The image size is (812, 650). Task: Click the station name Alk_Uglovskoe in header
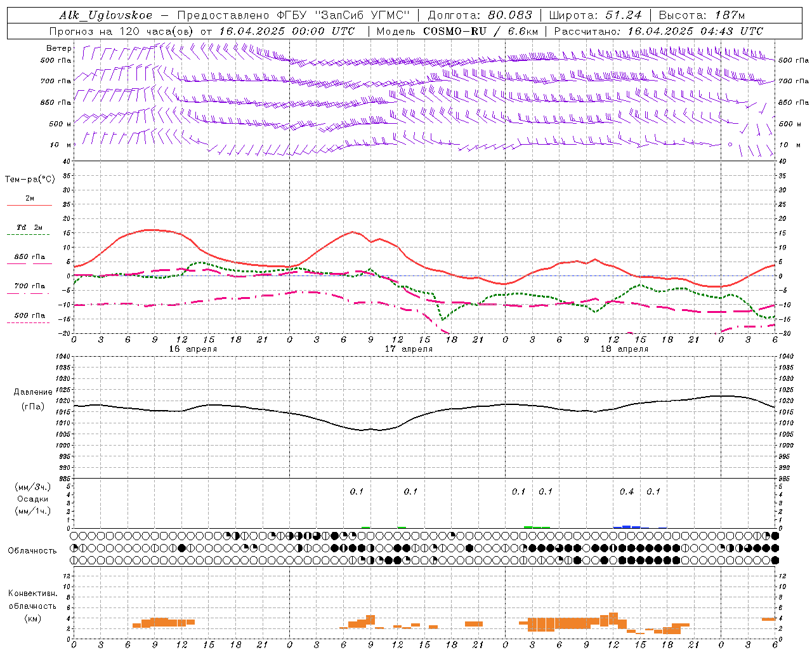coord(106,15)
